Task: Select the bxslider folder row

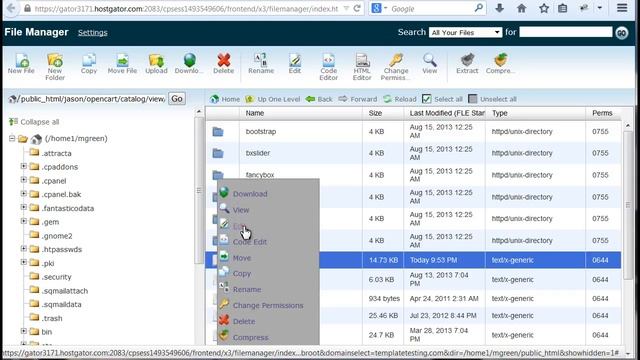Action: pyautogui.click(x=413, y=153)
